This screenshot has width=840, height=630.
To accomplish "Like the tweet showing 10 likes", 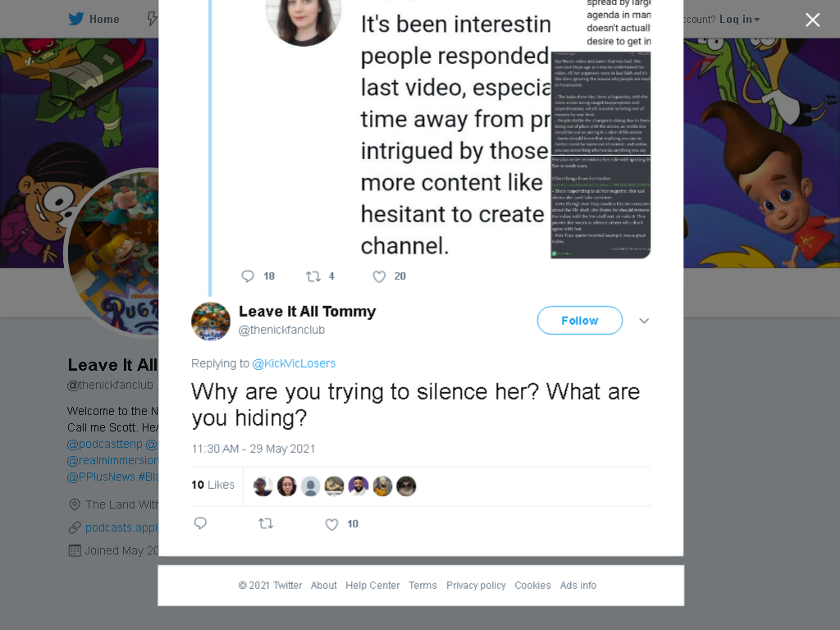I will click(x=331, y=524).
